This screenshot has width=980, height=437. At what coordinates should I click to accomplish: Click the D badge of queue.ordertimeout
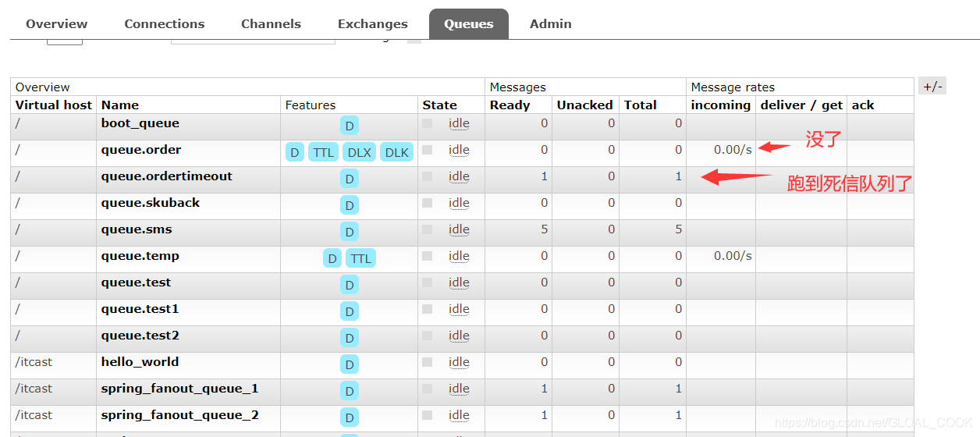[x=350, y=179]
